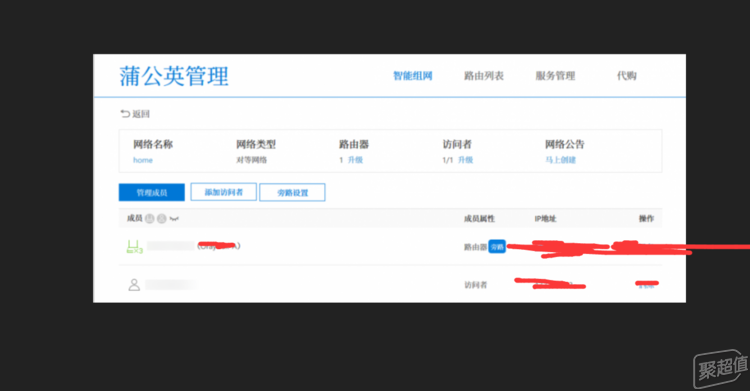The width and height of the screenshot is (750, 391).
Task: Click the 对等网络 network type value
Action: point(252,160)
